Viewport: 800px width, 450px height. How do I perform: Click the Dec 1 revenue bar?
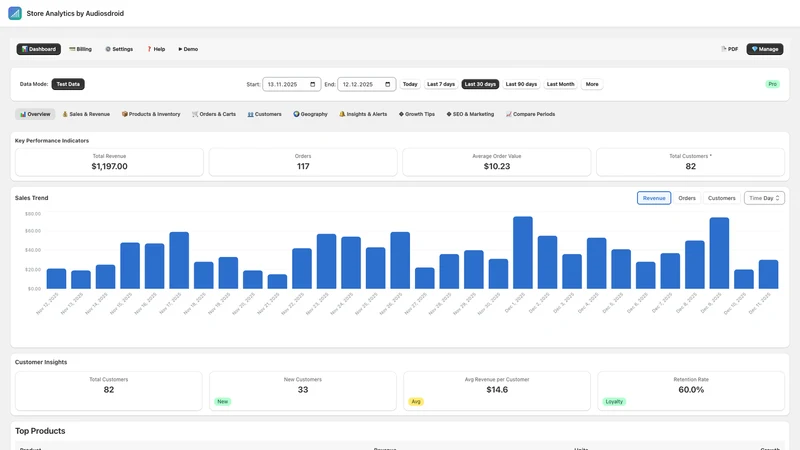coord(523,253)
